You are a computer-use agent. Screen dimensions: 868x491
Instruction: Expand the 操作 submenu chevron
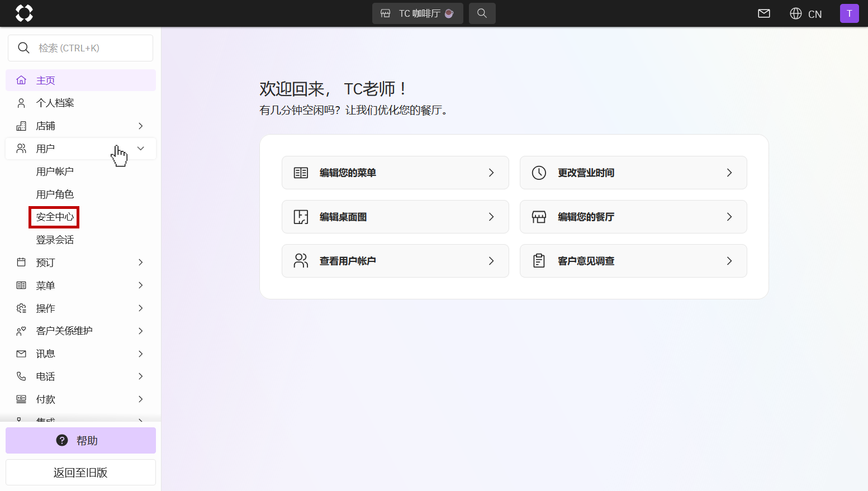point(141,308)
